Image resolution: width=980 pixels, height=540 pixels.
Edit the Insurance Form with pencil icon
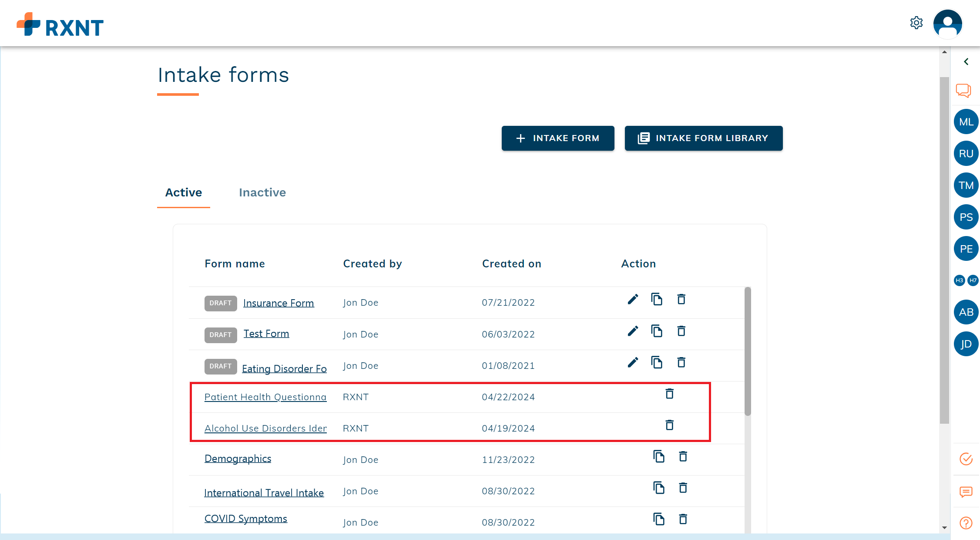pos(633,299)
